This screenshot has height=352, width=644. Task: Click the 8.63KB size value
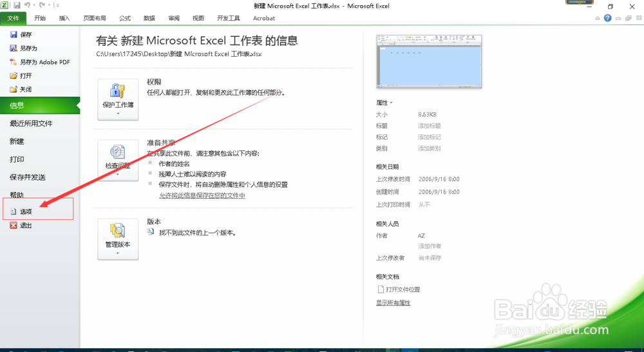pos(427,114)
